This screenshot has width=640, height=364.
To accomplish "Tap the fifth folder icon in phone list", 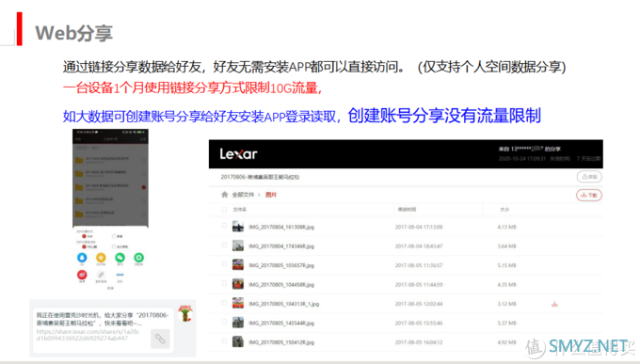I will [79, 214].
